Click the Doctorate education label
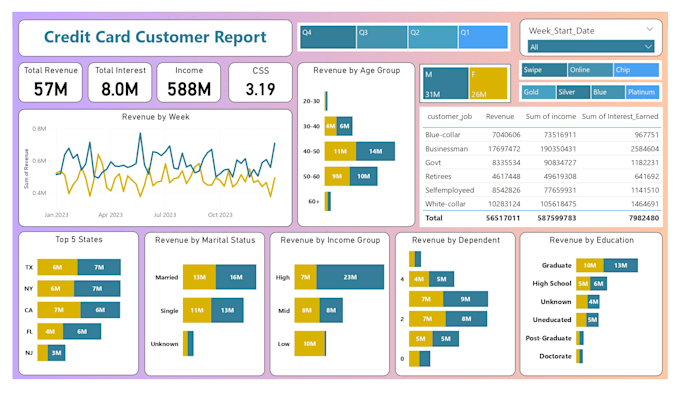Image resolution: width=680 pixels, height=393 pixels. (x=555, y=356)
